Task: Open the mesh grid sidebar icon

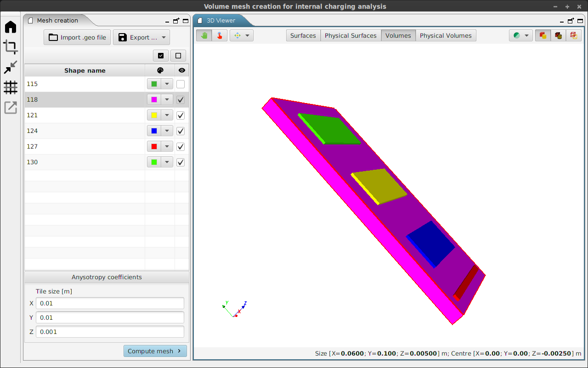Action: pos(11,87)
